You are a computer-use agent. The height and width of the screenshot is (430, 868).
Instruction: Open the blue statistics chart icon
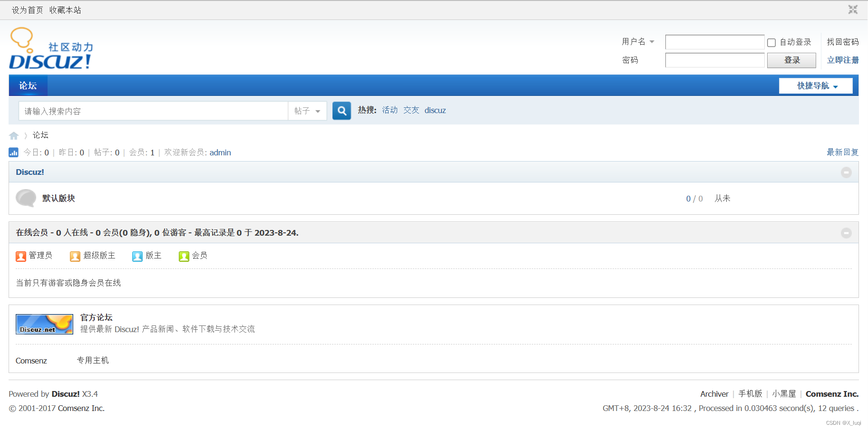tap(13, 153)
